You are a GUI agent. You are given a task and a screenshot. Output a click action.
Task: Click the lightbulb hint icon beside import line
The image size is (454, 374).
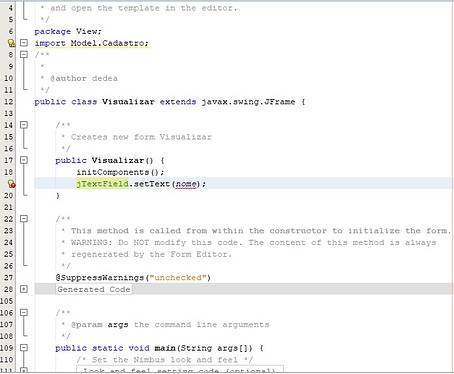tap(11, 43)
